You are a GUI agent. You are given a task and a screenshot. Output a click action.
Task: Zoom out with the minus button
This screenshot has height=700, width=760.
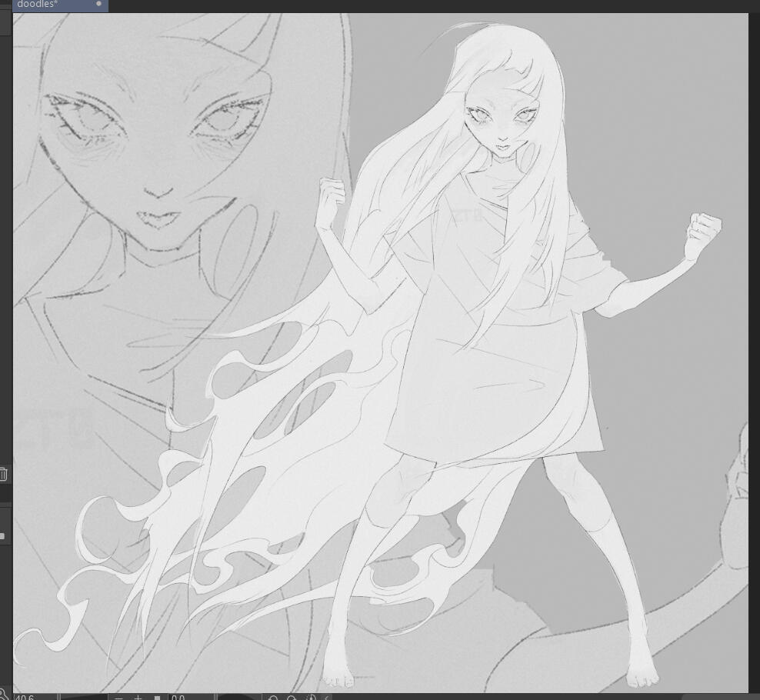120,698
